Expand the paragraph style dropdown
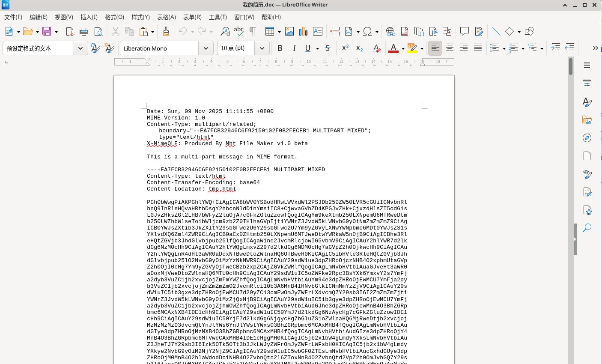This screenshot has height=364, width=602. point(80,48)
